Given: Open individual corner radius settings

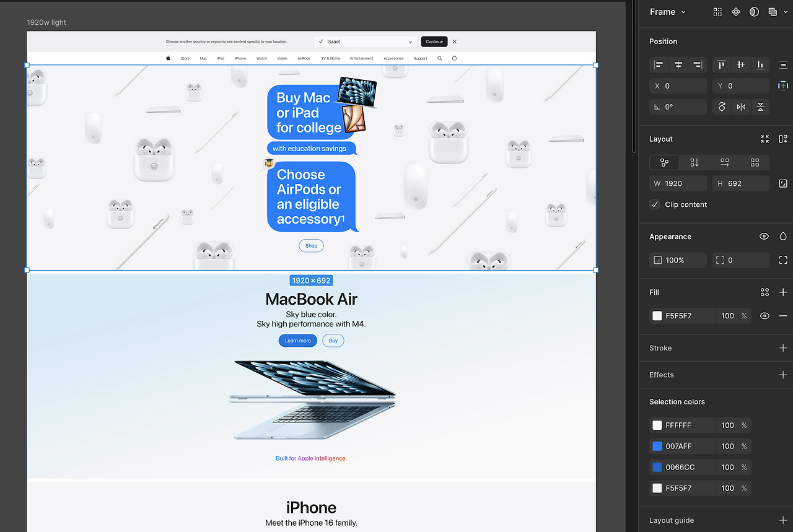Looking at the screenshot, I should click(x=783, y=260).
